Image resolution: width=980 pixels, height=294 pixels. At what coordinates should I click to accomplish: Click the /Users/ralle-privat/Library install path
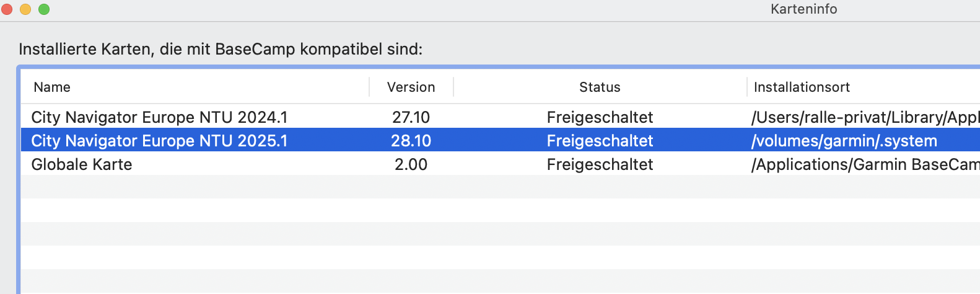click(865, 117)
